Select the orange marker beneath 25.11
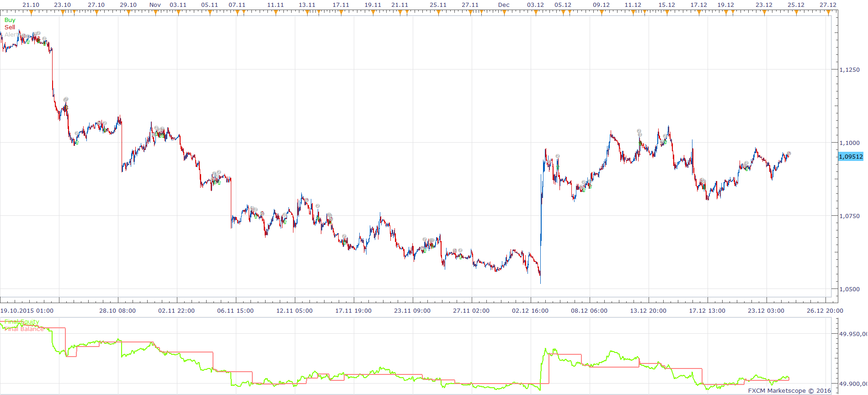The height and width of the screenshot is (395, 868). [x=438, y=12]
